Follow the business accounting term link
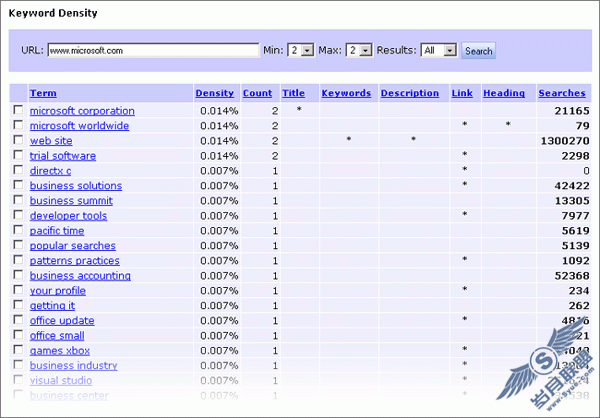Viewport: 600px width, 418px height. pyautogui.click(x=80, y=276)
